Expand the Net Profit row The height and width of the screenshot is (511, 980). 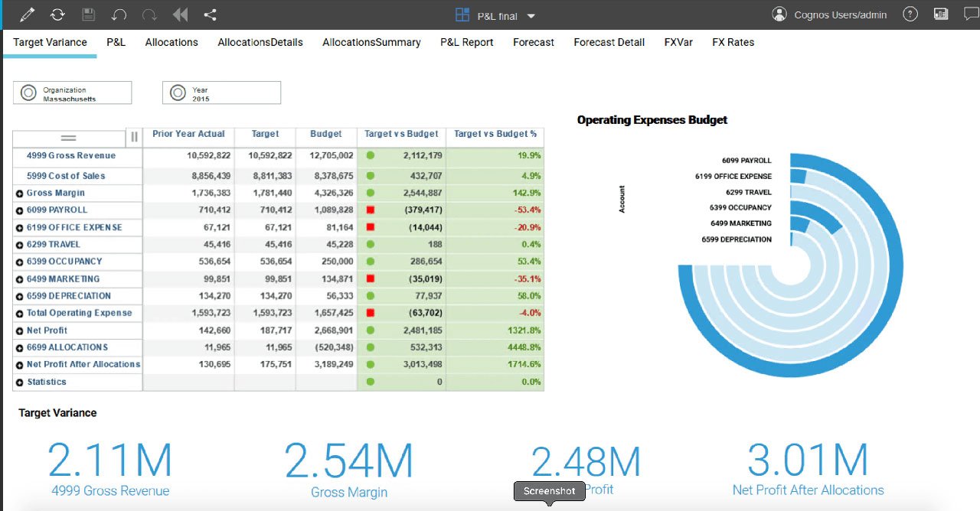(20, 331)
